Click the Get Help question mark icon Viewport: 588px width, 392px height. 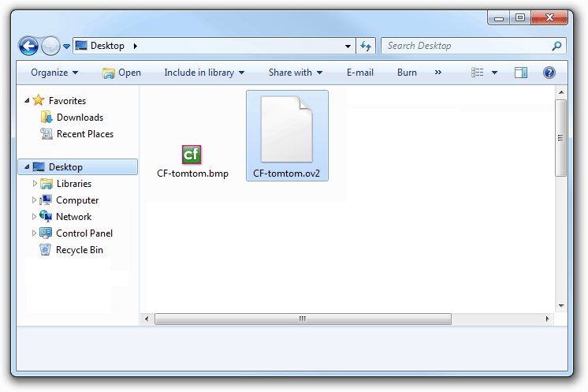pyautogui.click(x=549, y=73)
